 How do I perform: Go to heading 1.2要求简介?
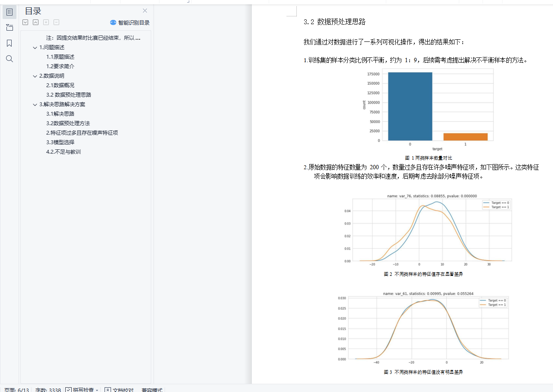click(60, 66)
